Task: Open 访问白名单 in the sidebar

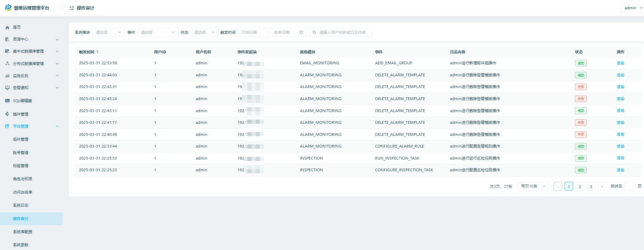Action: tap(23, 192)
